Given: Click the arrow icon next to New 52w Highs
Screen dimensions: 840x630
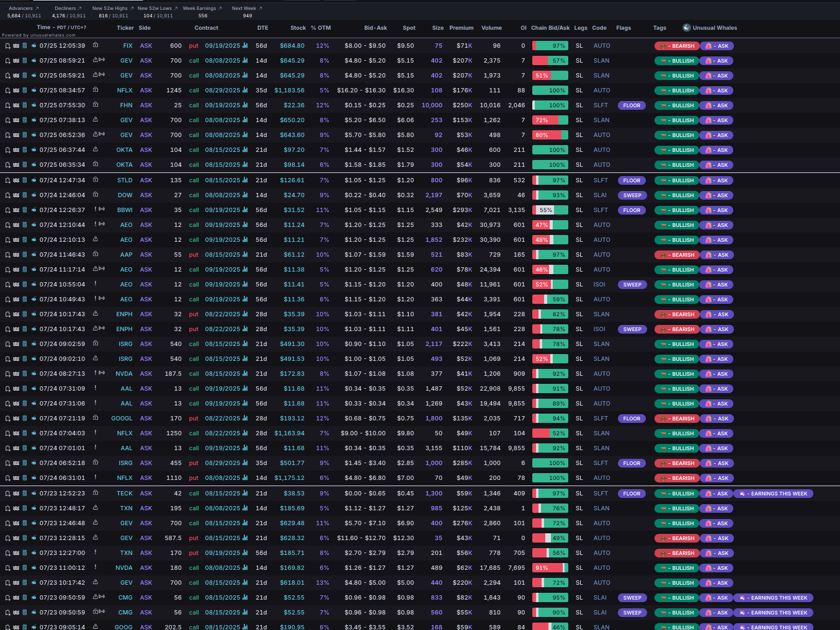Looking at the screenshot, I should click(x=132, y=9).
